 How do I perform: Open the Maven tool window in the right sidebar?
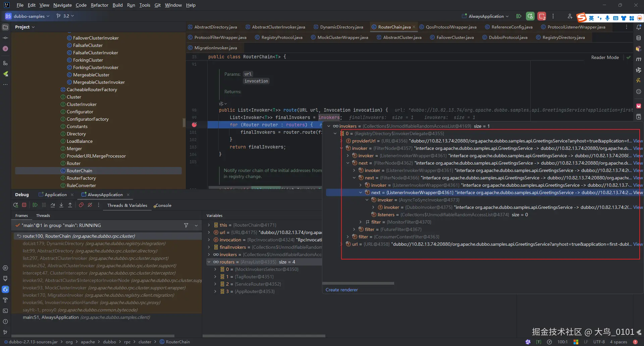click(639, 59)
